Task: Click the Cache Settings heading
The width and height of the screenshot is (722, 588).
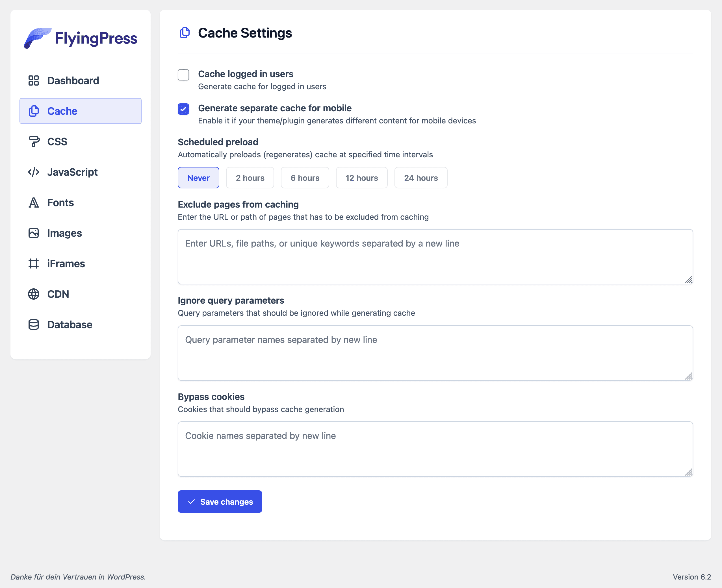Action: pos(245,33)
